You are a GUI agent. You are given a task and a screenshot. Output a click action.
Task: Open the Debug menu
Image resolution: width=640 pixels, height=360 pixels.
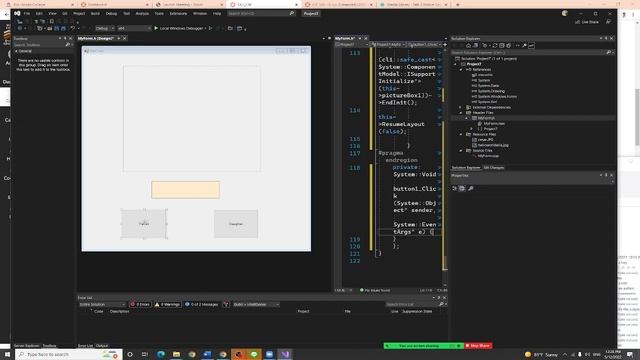click(x=111, y=13)
